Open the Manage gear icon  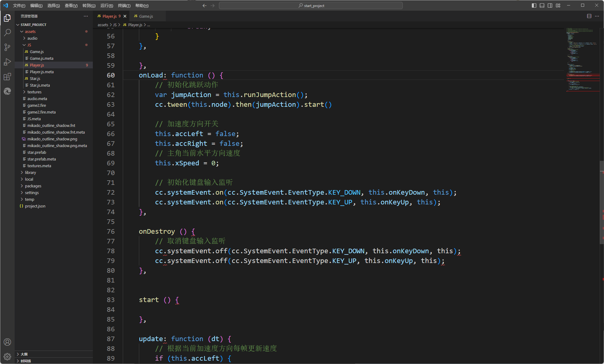pyautogui.click(x=7, y=356)
